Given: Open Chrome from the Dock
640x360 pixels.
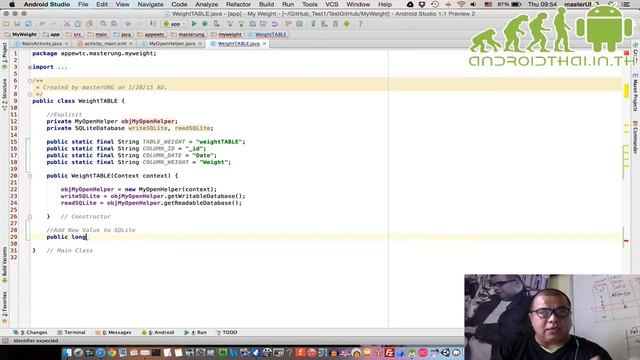Looking at the screenshot, I should pos(111,353).
